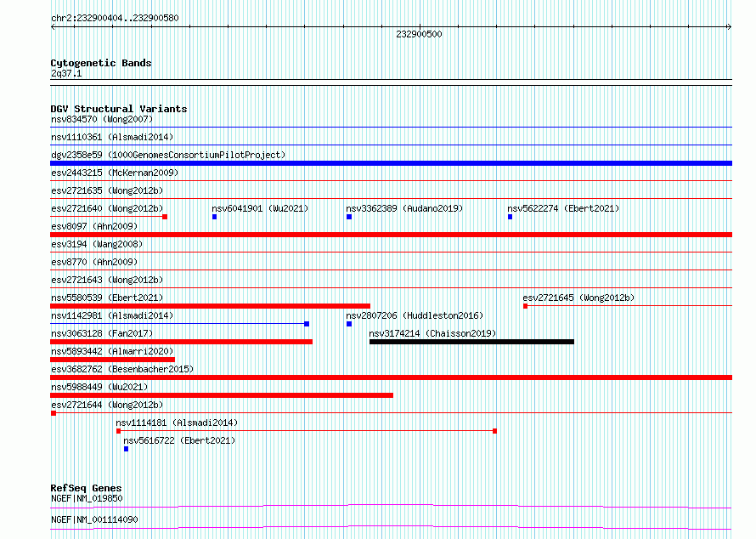Open variant esv3194 (Wang2008)
Viewport: 756px width, 539px height.
pos(97,244)
